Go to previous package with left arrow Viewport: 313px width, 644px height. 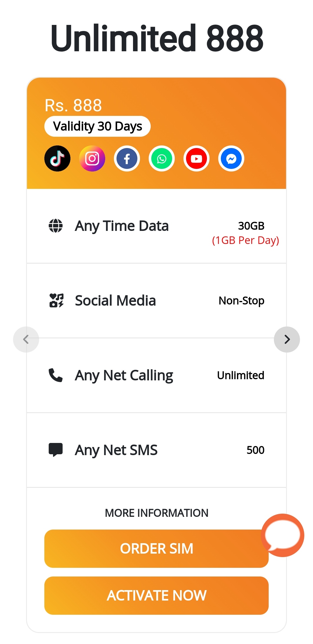(x=26, y=340)
